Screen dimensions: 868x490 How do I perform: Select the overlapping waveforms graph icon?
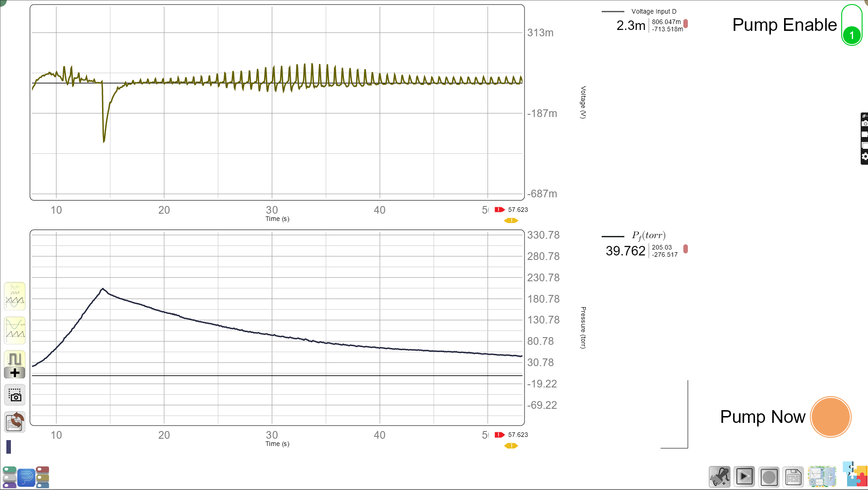(x=15, y=296)
